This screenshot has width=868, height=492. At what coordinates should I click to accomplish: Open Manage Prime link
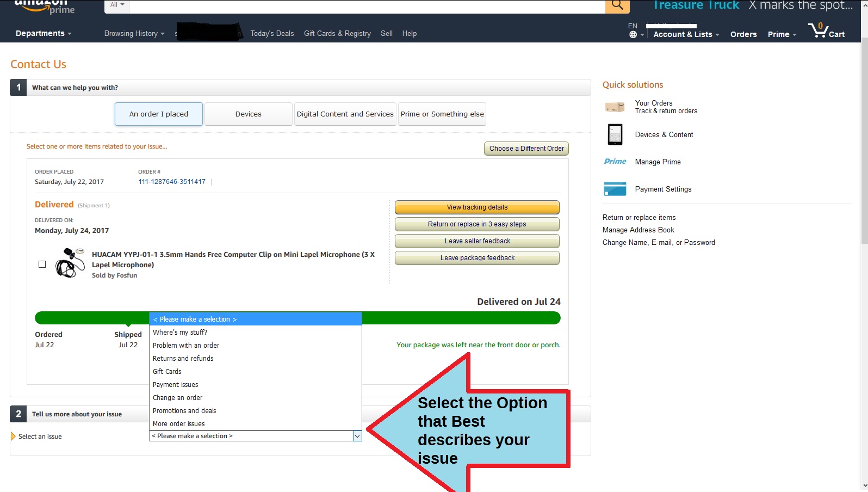tap(658, 162)
